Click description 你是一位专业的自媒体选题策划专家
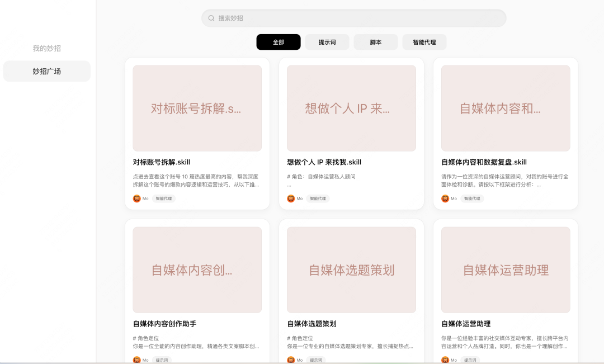The width and height of the screenshot is (604, 364). coord(350,346)
